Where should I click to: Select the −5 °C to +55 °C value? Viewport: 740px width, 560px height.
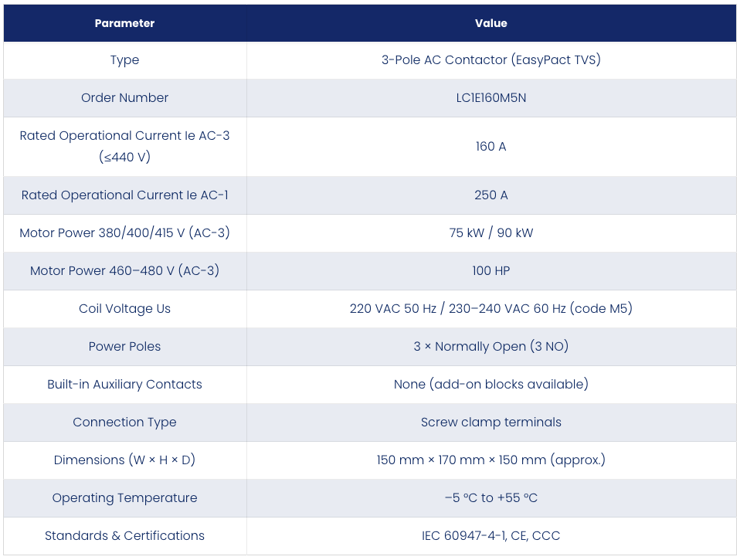pyautogui.click(x=491, y=497)
